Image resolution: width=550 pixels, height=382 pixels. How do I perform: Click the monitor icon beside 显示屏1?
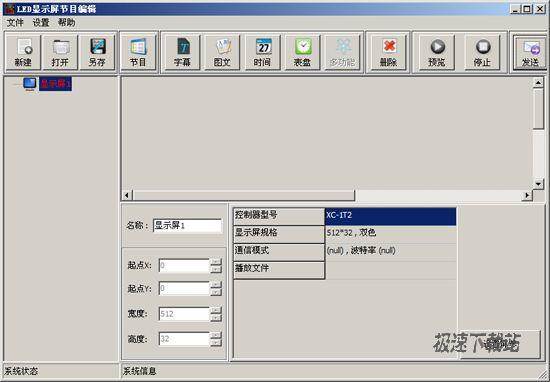tap(30, 84)
